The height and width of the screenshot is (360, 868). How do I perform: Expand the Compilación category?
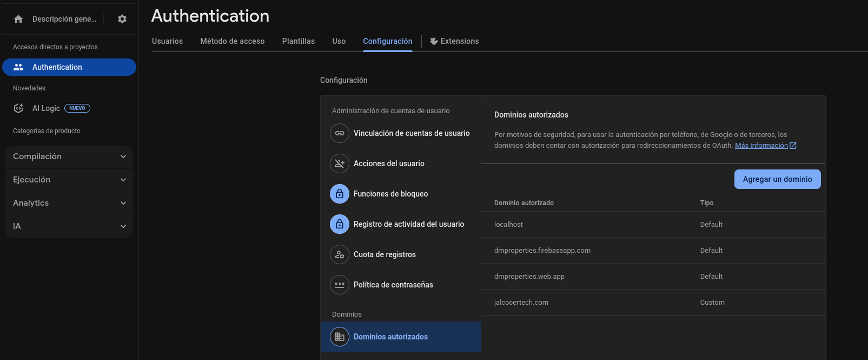pyautogui.click(x=123, y=156)
